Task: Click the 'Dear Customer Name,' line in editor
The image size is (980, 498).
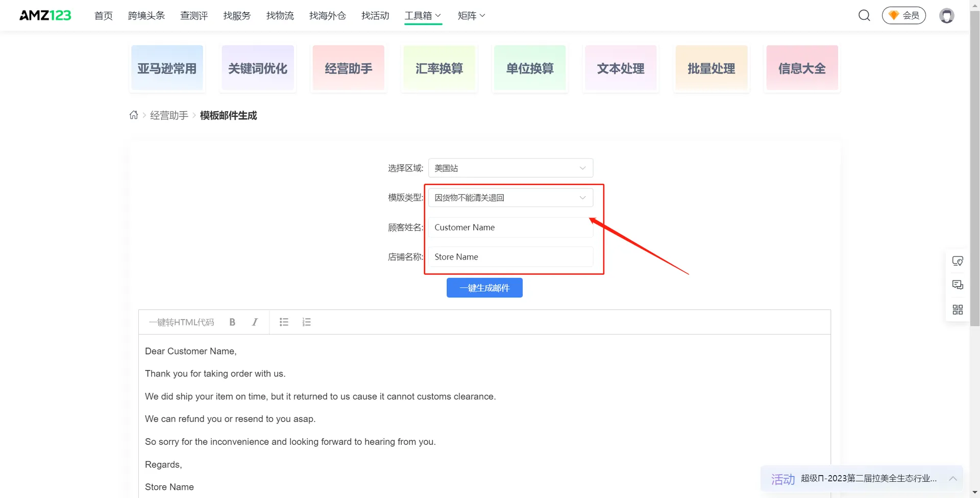Action: [191, 351]
